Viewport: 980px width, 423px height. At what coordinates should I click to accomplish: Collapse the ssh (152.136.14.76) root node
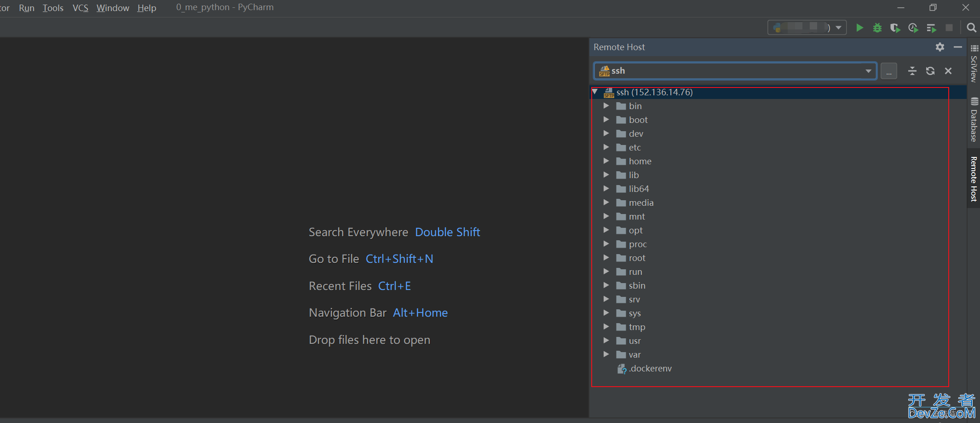point(595,92)
